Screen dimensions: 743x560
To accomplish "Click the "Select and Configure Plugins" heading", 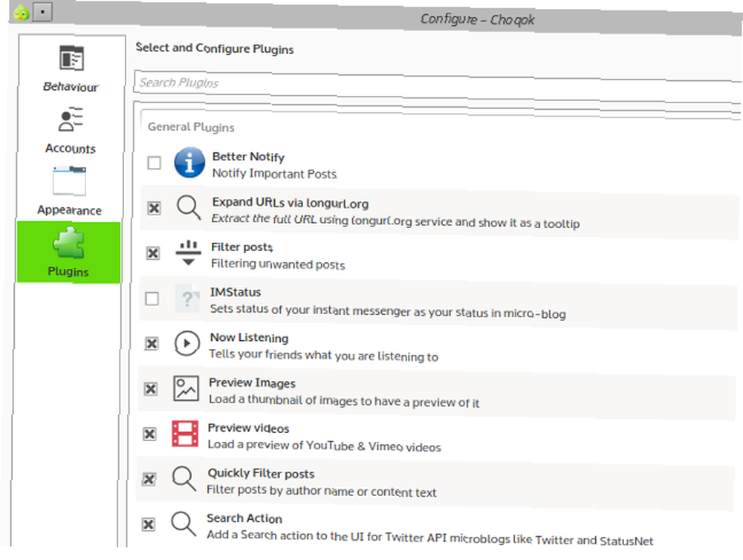I will click(215, 48).
